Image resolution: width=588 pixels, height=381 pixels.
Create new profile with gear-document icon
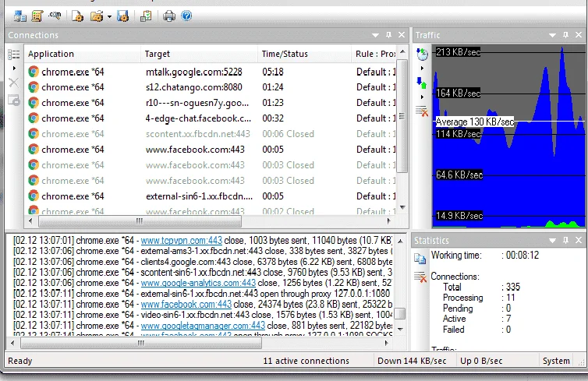[78, 16]
